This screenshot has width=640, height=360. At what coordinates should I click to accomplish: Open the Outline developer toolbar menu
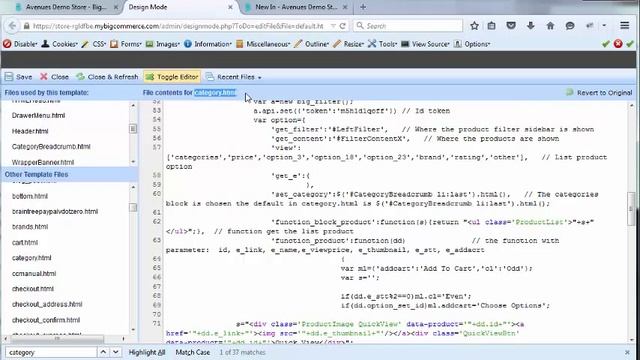[312, 44]
